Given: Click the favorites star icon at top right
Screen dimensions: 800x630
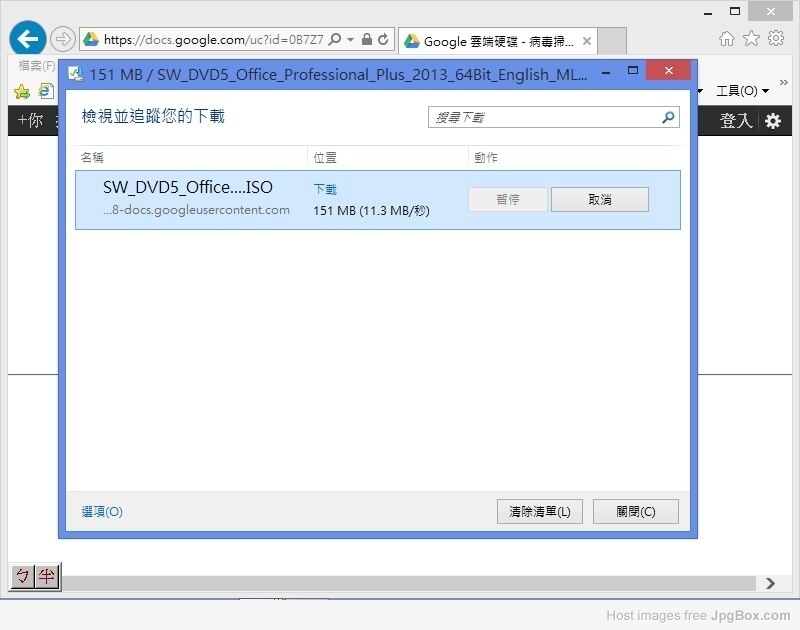Looking at the screenshot, I should pos(751,38).
